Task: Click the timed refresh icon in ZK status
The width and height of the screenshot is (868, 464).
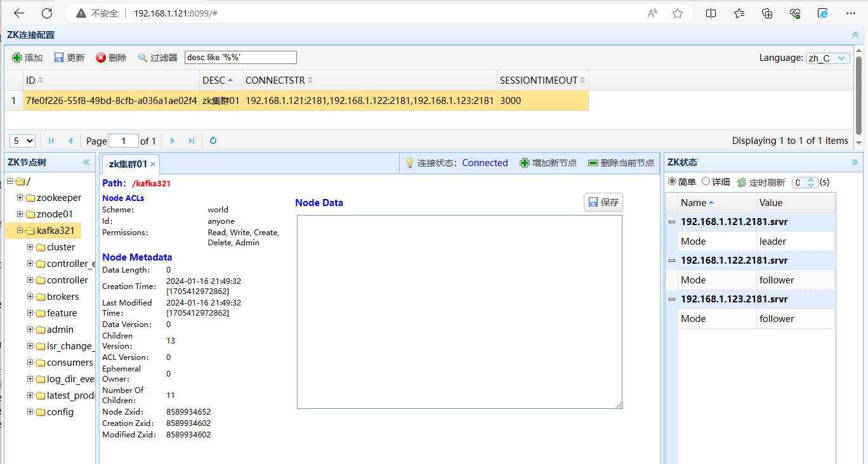Action: [742, 183]
